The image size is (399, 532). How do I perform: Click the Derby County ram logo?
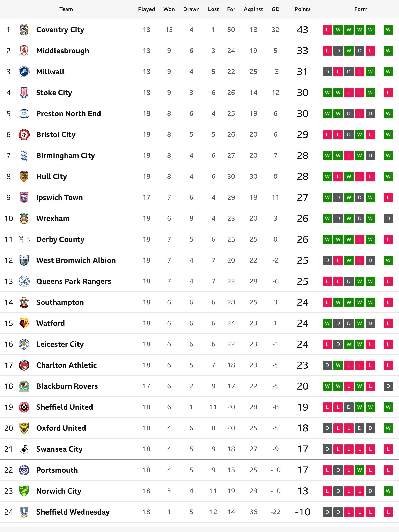pyautogui.click(x=24, y=239)
